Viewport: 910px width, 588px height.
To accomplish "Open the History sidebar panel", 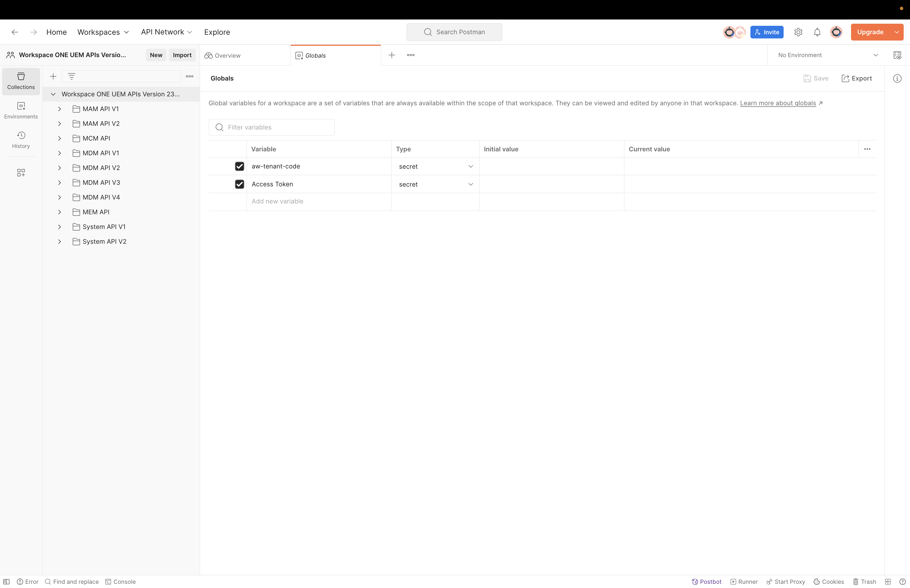I will pyautogui.click(x=21, y=140).
